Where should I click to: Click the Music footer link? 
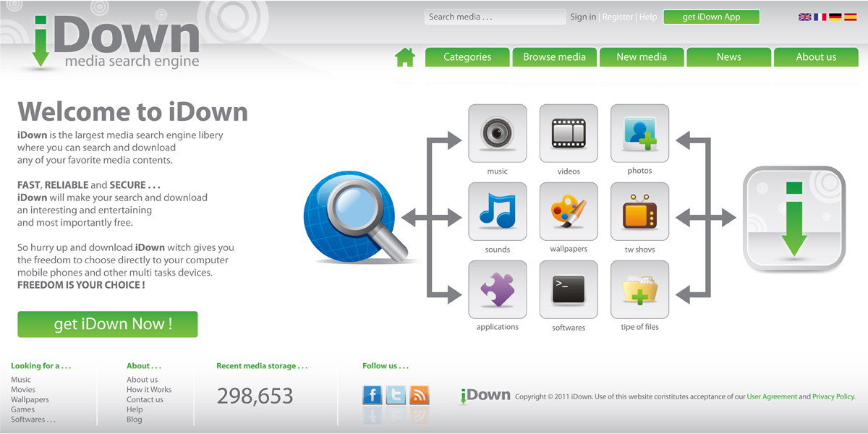(21, 380)
